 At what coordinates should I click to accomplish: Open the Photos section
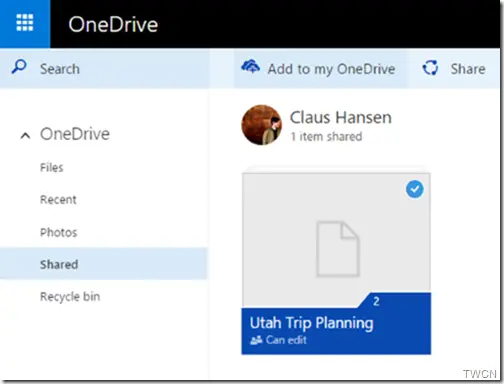59,232
